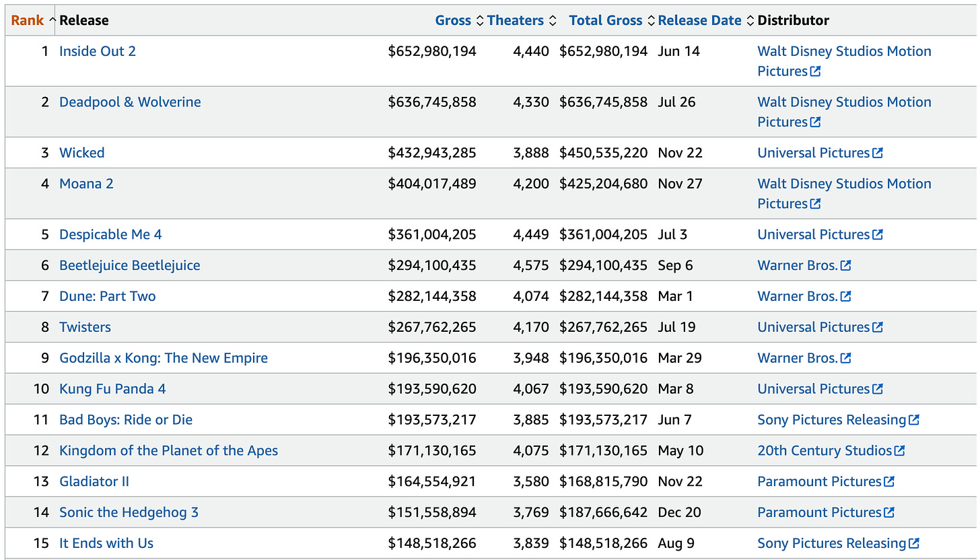The width and height of the screenshot is (980, 560).
Task: Sort by the Gross column header
Action: coord(453,20)
